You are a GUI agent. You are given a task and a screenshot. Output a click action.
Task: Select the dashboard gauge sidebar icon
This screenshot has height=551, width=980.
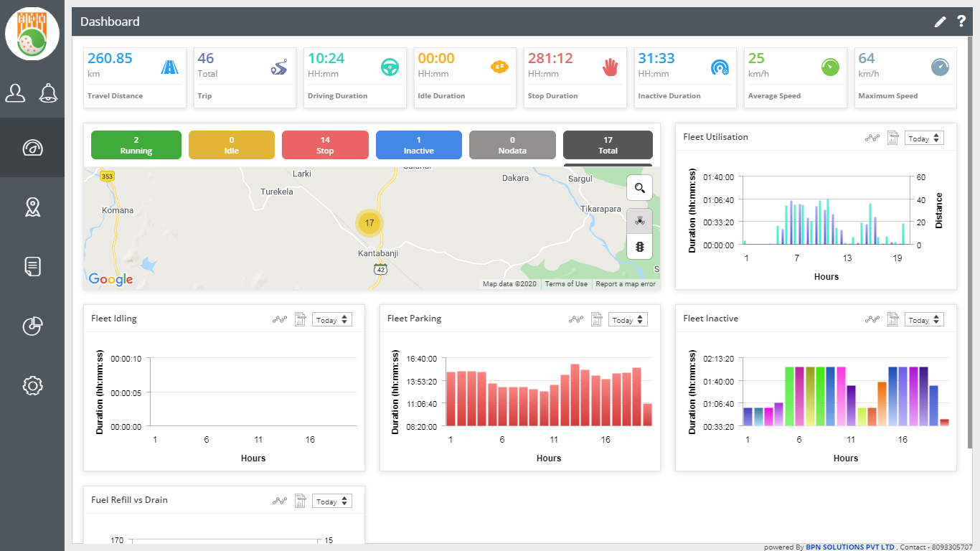coord(32,148)
